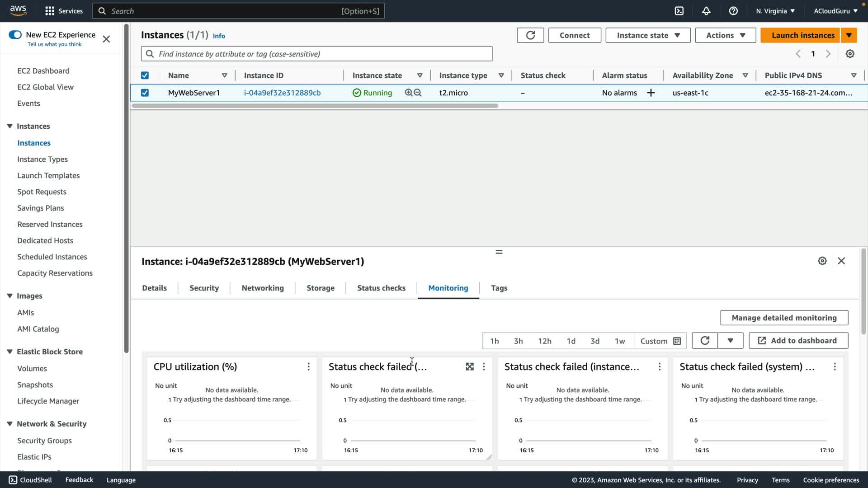Viewport: 868px width, 488px height.
Task: Open the Networking tab
Action: coord(263,288)
